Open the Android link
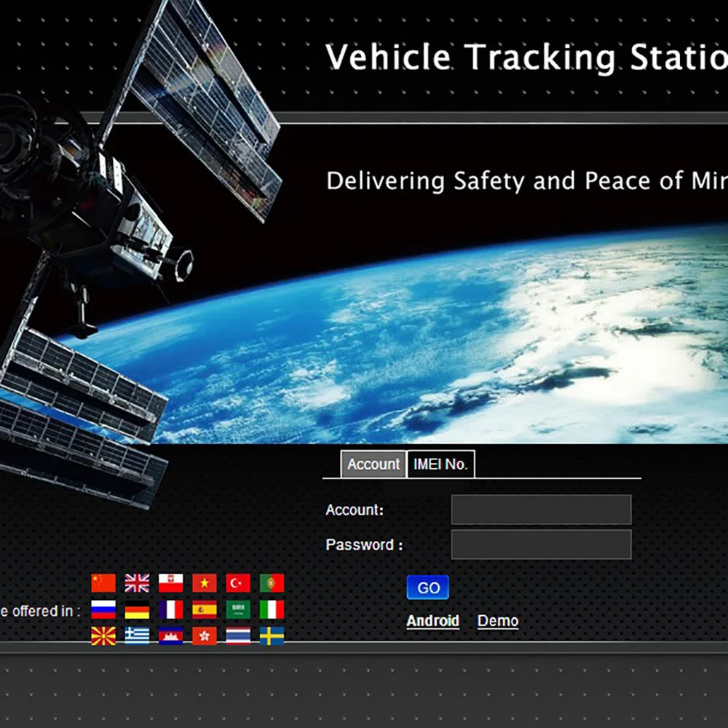Screen dimensions: 728x728 point(432,621)
